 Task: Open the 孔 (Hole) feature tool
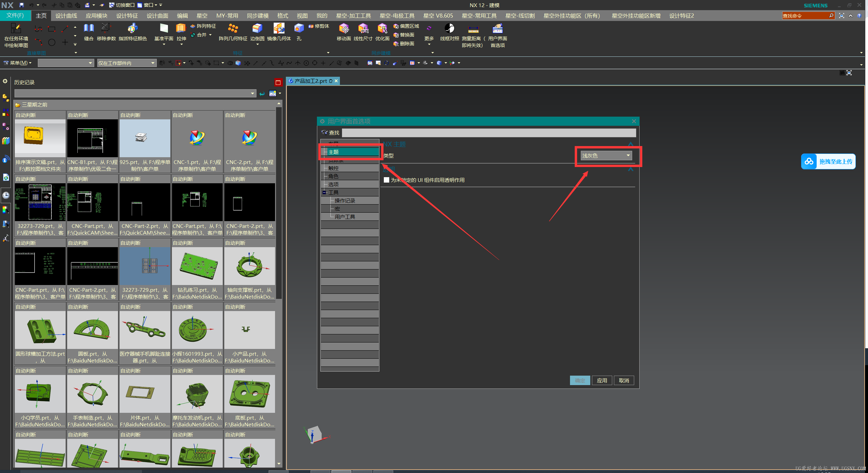coord(299,29)
